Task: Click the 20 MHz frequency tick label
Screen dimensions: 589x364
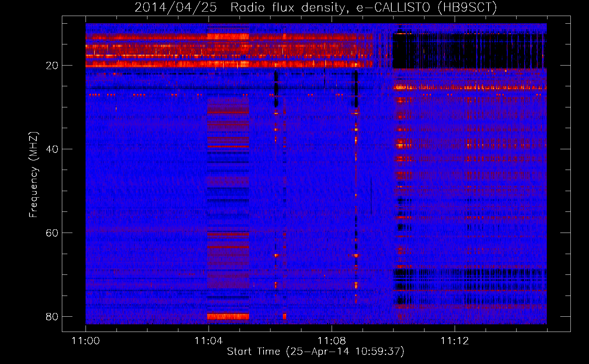Action: click(52, 66)
